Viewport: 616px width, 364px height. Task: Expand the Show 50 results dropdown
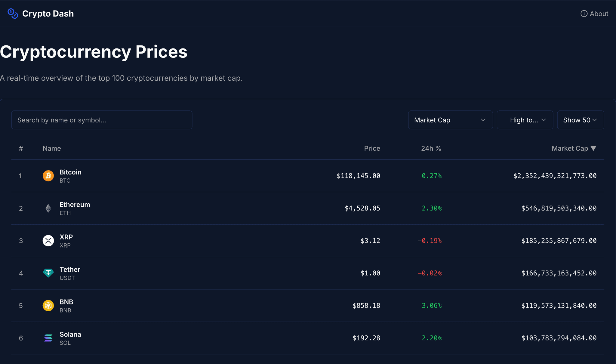pyautogui.click(x=580, y=120)
